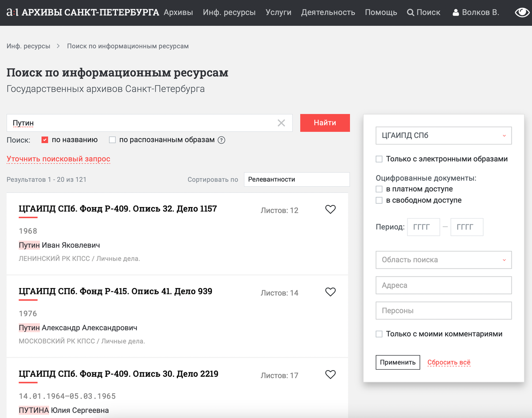Open Архивы menu
The width and height of the screenshot is (532, 418).
[x=178, y=12]
